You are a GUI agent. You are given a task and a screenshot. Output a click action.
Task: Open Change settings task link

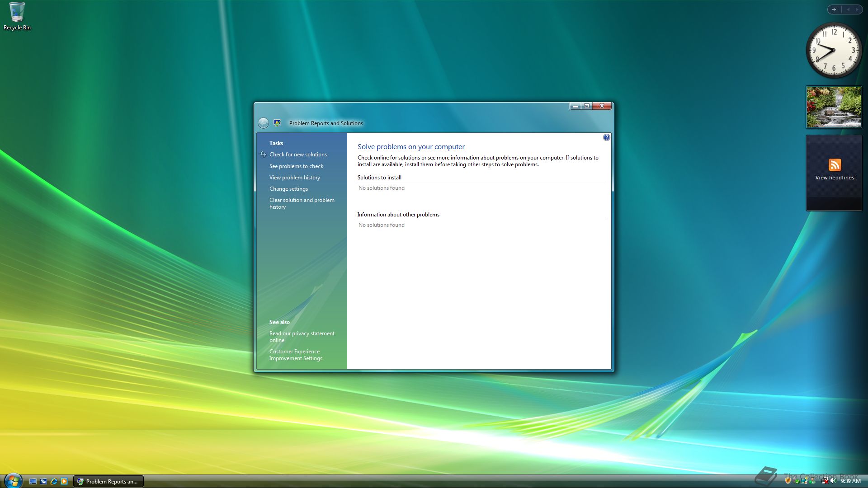click(x=288, y=189)
